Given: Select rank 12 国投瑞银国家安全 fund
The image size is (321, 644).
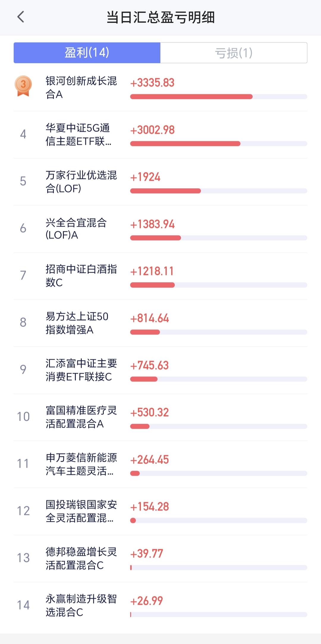Looking at the screenshot, I should 160,511.
